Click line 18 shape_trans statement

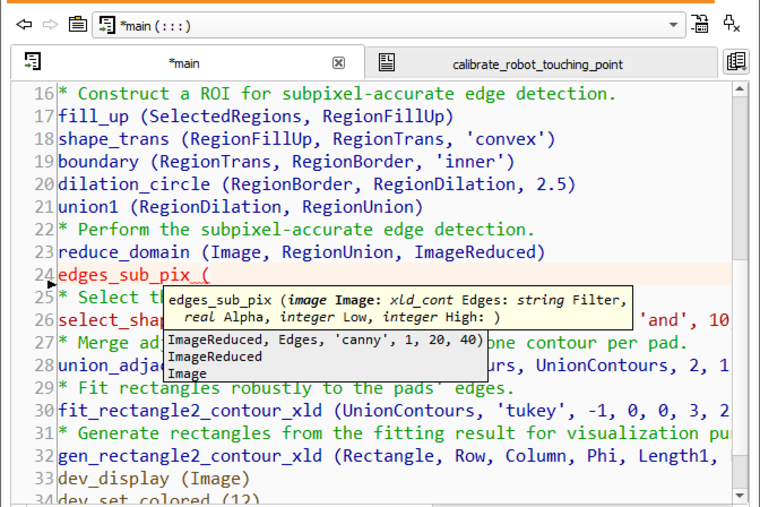pos(307,140)
